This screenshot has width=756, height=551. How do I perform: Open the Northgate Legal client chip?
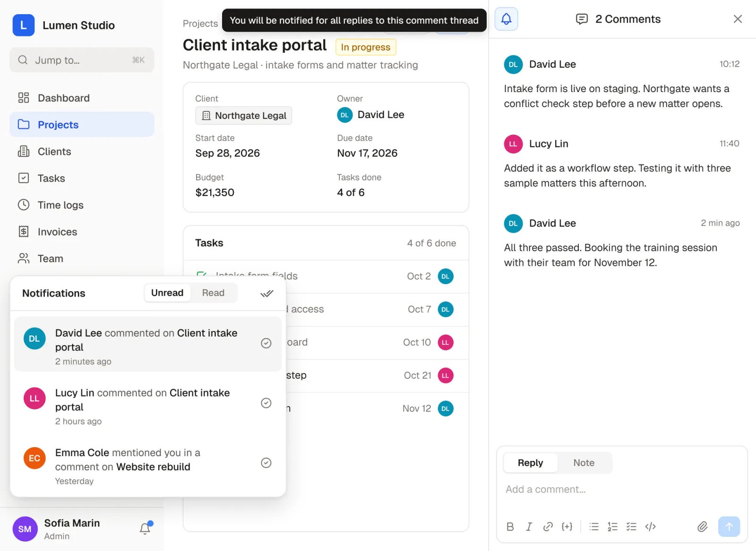(244, 116)
